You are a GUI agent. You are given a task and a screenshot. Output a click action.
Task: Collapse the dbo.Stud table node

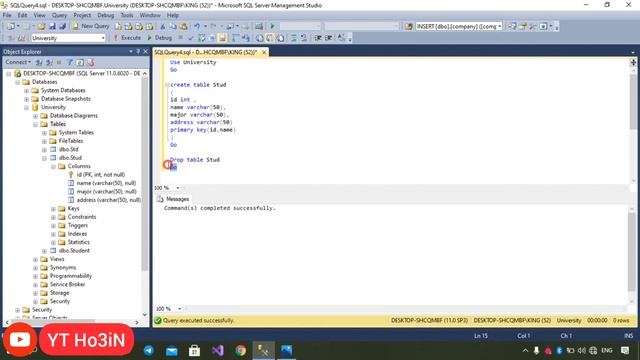tap(44, 158)
